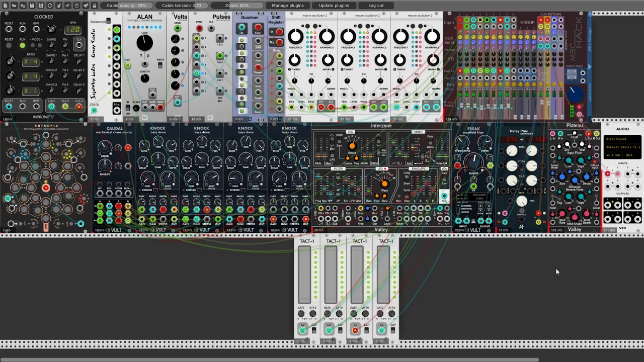Click the CLK 1 output jack on Clocked
Viewport: 644px width, 362px height.
click(x=51, y=107)
